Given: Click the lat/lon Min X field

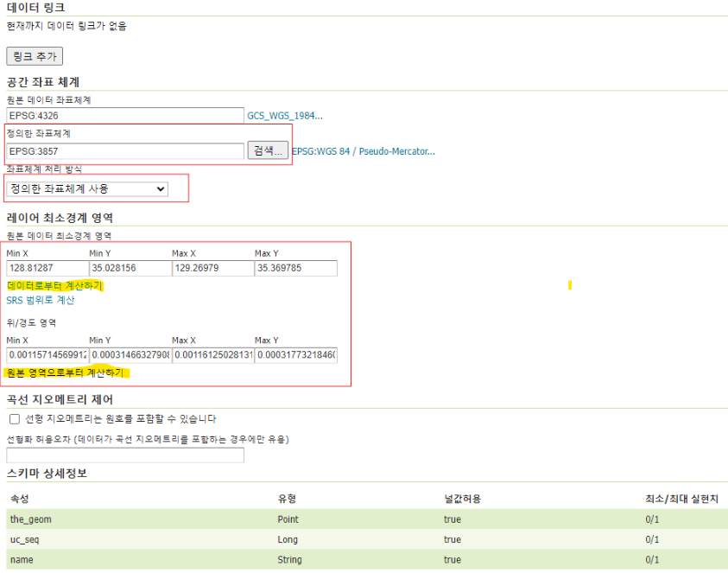Looking at the screenshot, I should tap(47, 355).
